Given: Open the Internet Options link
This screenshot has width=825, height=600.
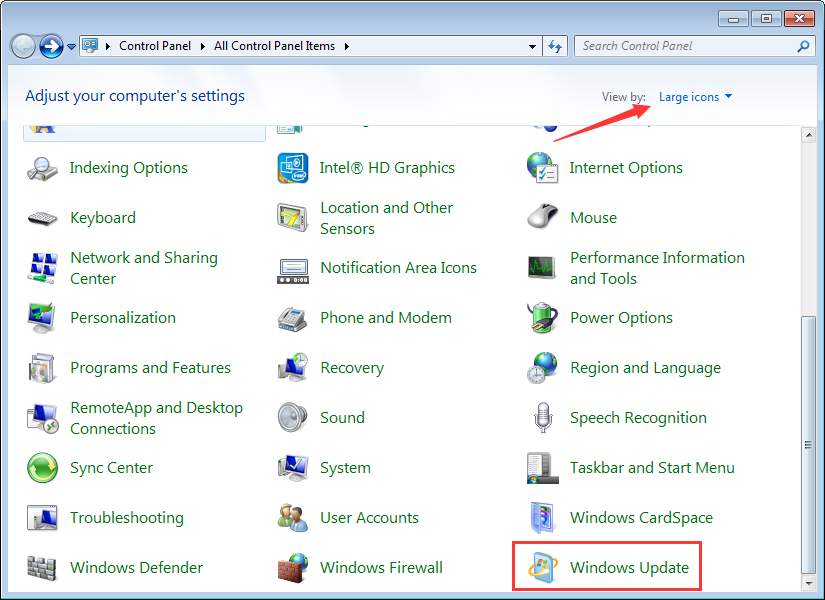Looking at the screenshot, I should click(x=626, y=168).
